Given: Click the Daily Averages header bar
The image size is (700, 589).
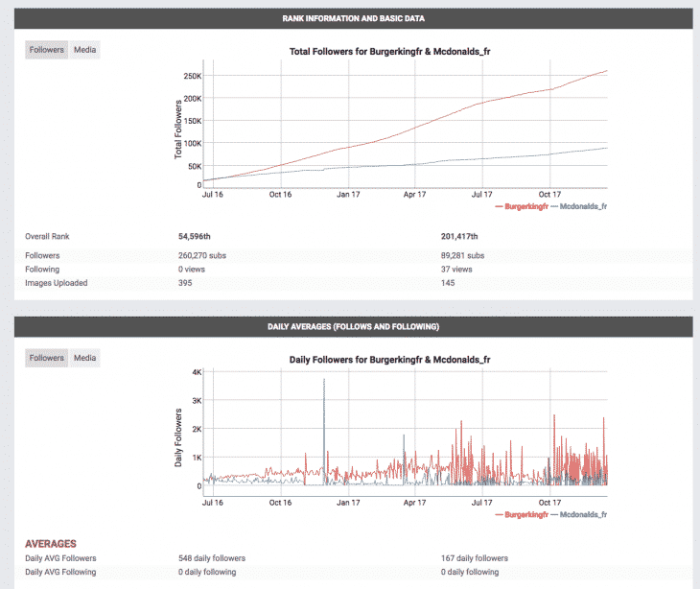Looking at the screenshot, I should pos(353,327).
